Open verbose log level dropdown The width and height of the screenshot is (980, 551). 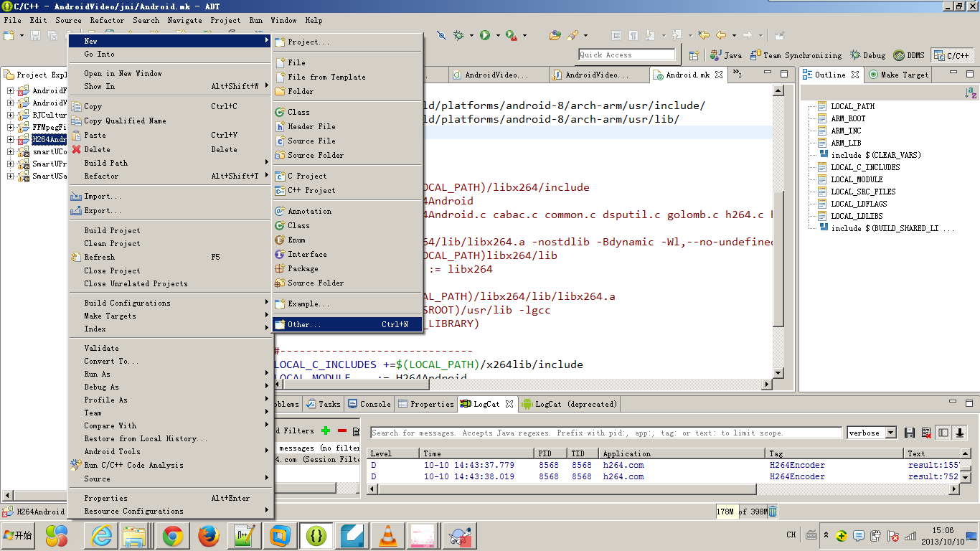tap(891, 433)
